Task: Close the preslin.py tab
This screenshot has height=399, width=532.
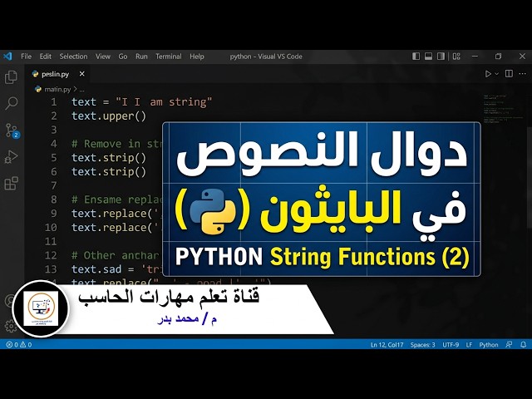Action: click(x=81, y=74)
